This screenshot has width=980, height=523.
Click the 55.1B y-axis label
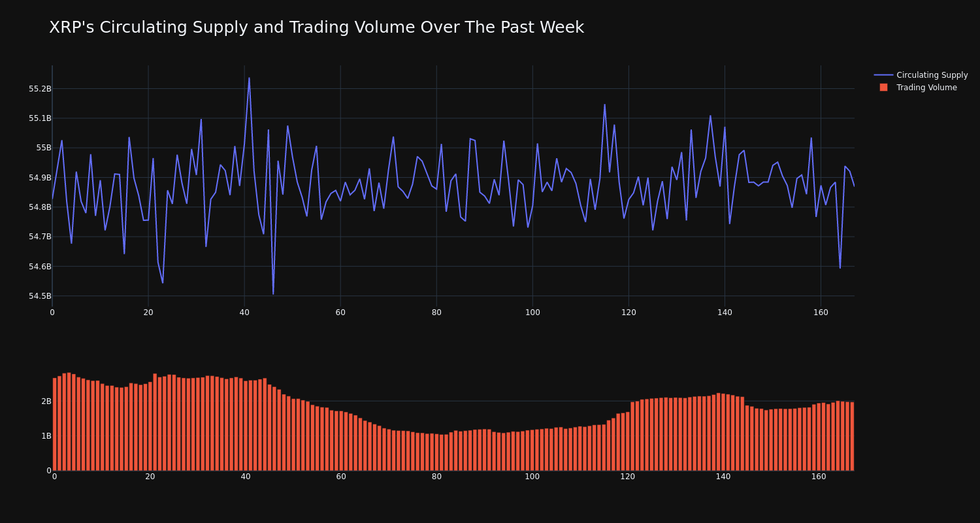pos(40,118)
